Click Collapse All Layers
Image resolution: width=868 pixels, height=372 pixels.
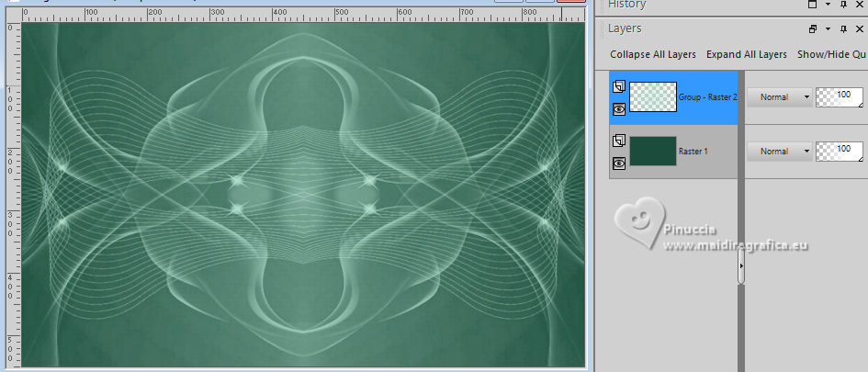653,54
